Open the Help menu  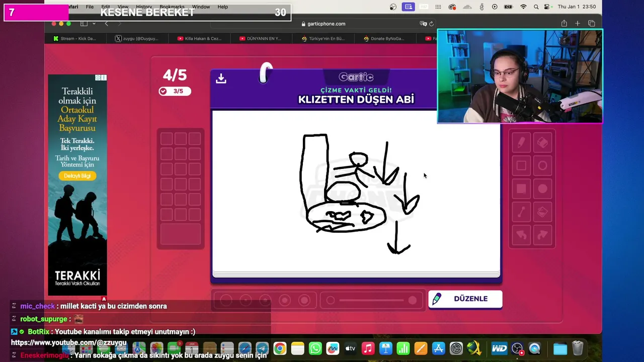point(223,7)
